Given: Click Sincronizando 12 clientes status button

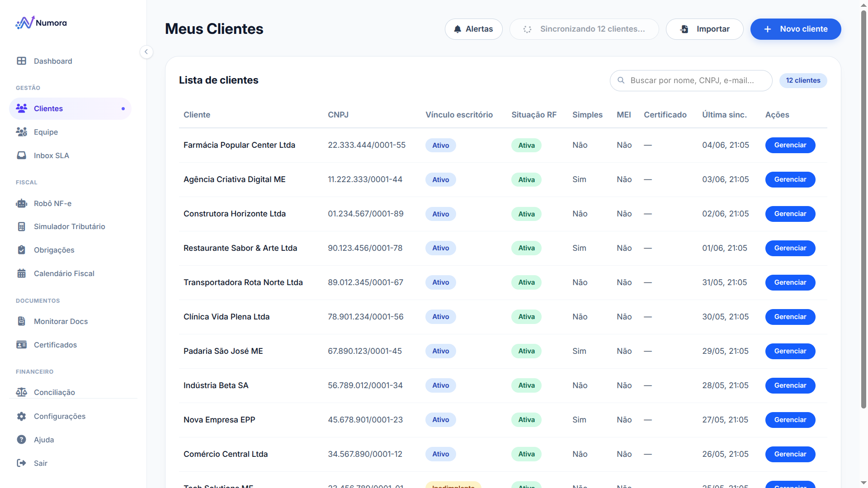Looking at the screenshot, I should tap(584, 29).
